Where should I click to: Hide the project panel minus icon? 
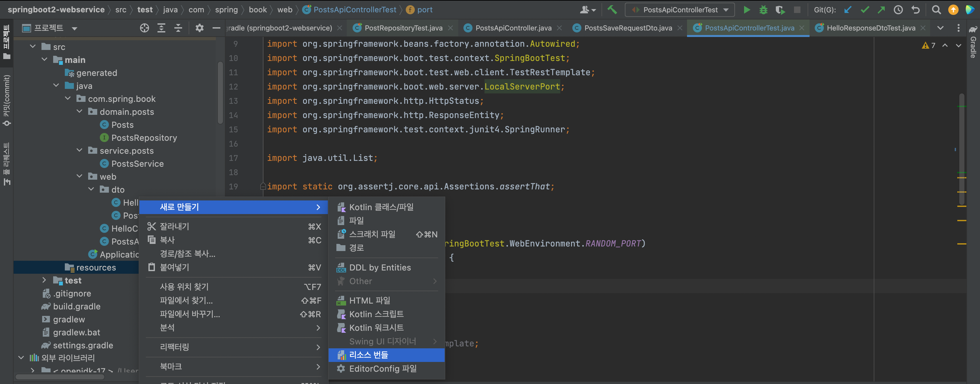point(216,28)
